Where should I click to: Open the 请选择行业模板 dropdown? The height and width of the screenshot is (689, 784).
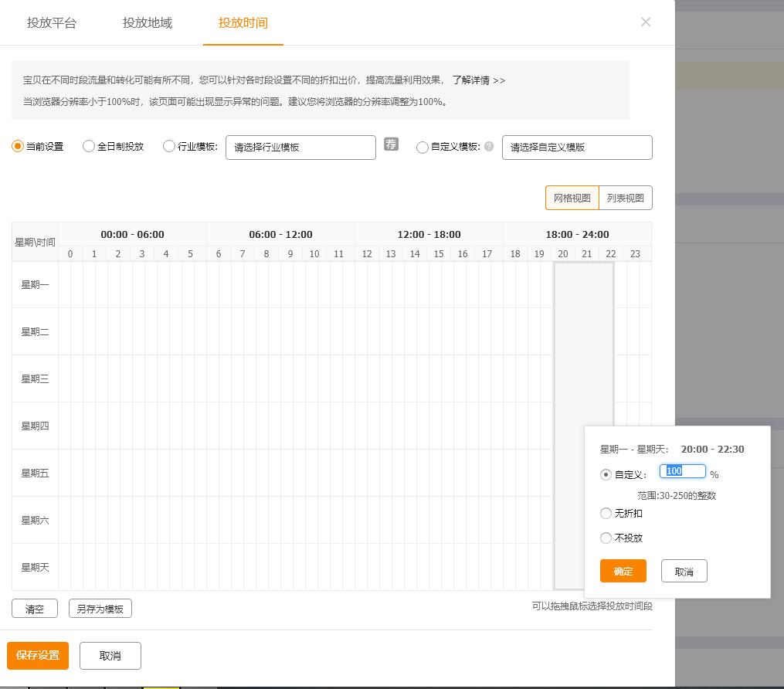300,148
